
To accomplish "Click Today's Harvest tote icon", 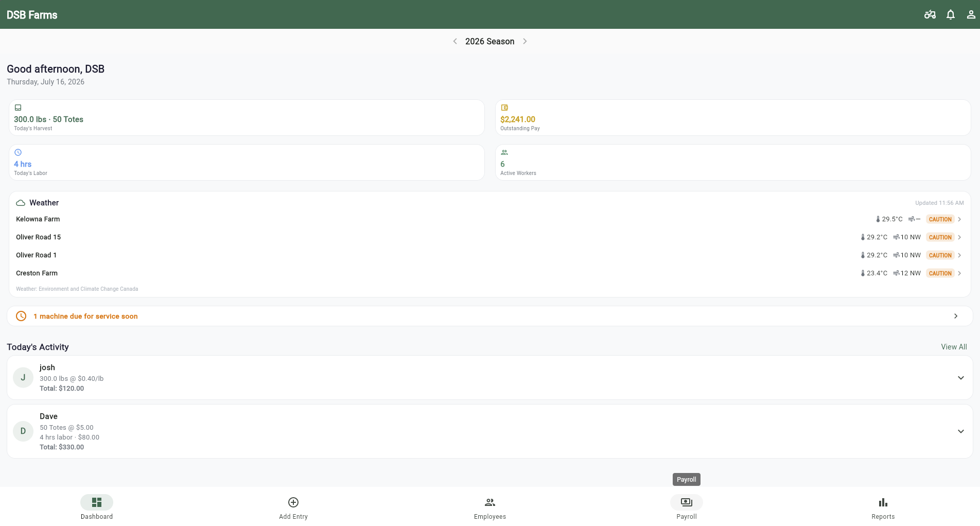I will pos(18,108).
